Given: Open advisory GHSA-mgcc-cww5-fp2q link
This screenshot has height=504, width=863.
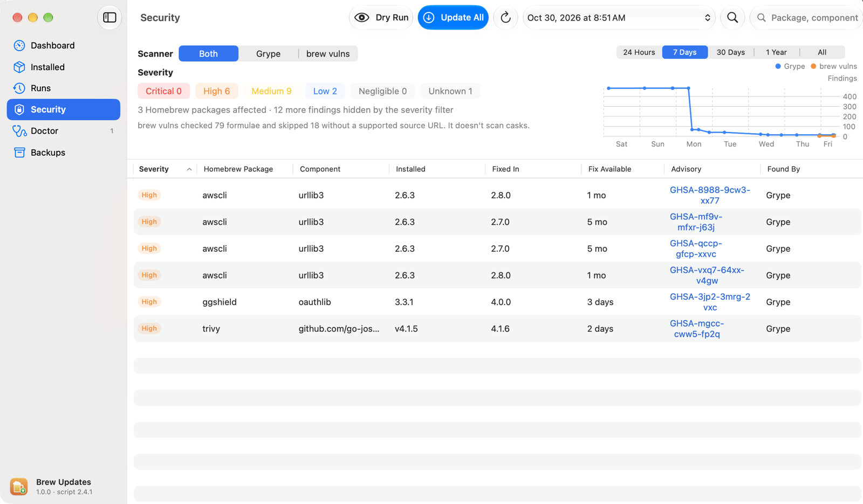Looking at the screenshot, I should click(x=697, y=328).
